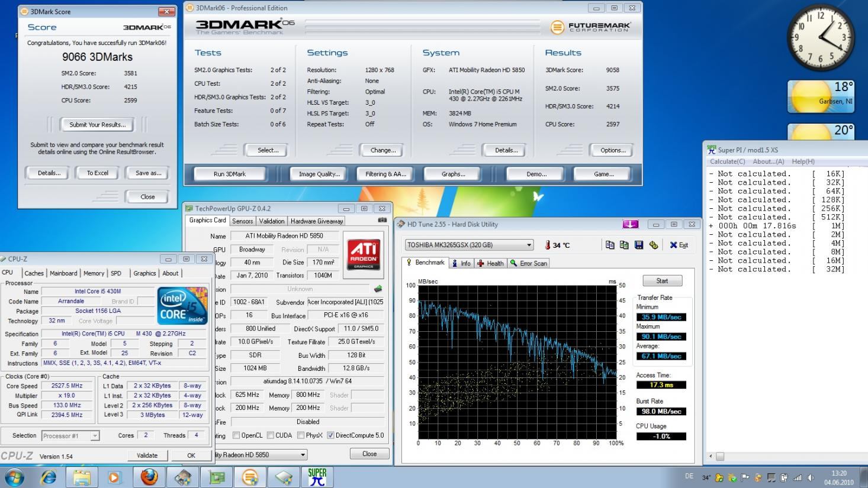The height and width of the screenshot is (488, 868).
Task: Click network signal tray icon
Action: pyautogui.click(x=797, y=478)
